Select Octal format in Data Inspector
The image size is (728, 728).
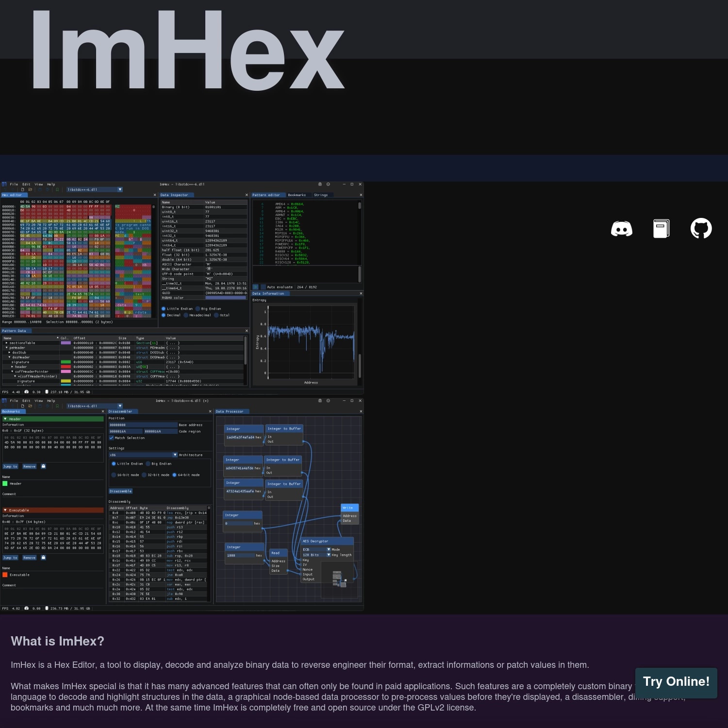222,315
